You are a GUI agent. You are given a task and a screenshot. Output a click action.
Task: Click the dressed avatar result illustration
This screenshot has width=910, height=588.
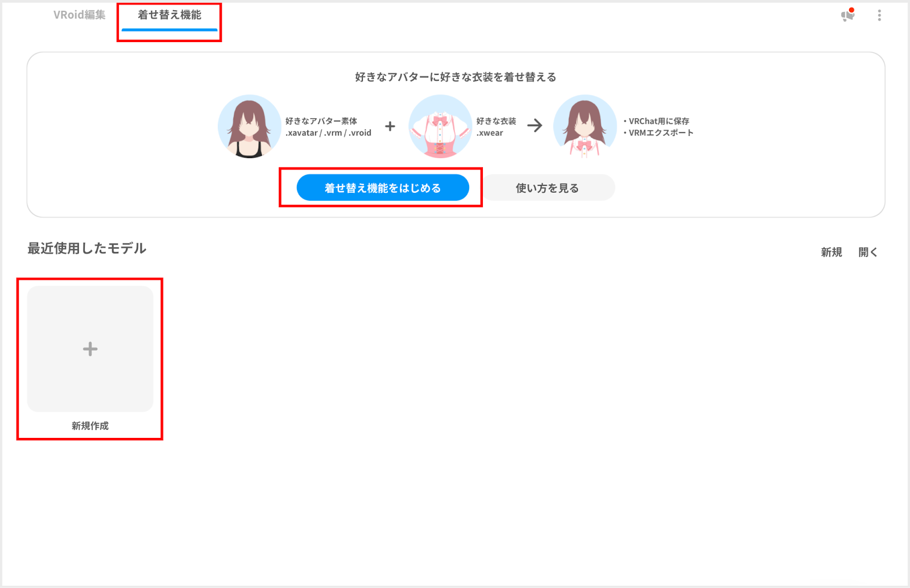(585, 126)
